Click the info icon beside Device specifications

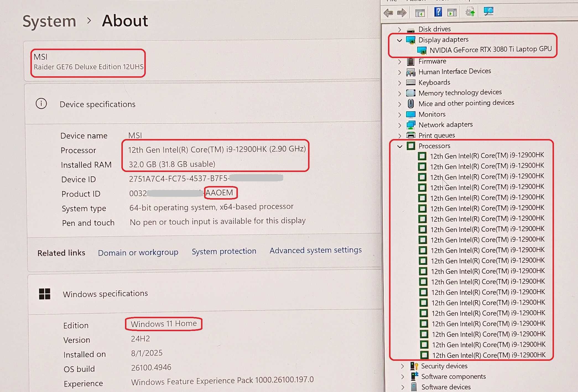pyautogui.click(x=41, y=104)
